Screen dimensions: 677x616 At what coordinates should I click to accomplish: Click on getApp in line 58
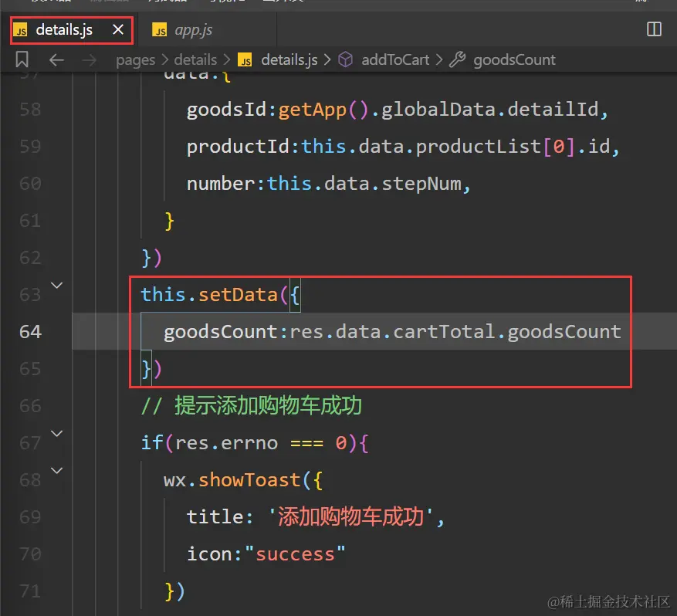coord(312,110)
